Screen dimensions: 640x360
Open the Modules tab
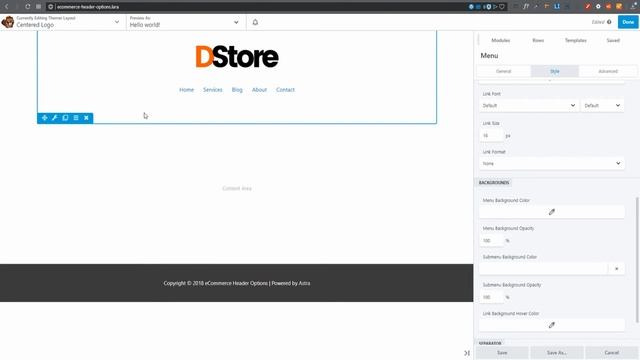click(x=500, y=40)
